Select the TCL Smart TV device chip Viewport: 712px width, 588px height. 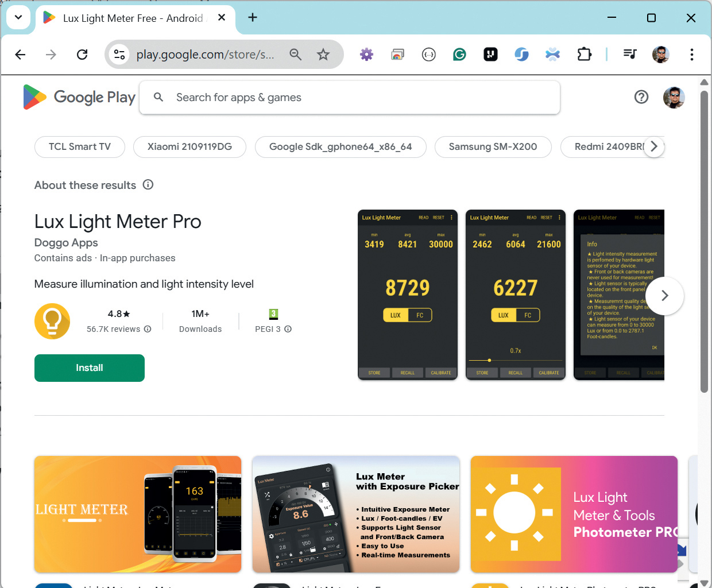tap(80, 146)
